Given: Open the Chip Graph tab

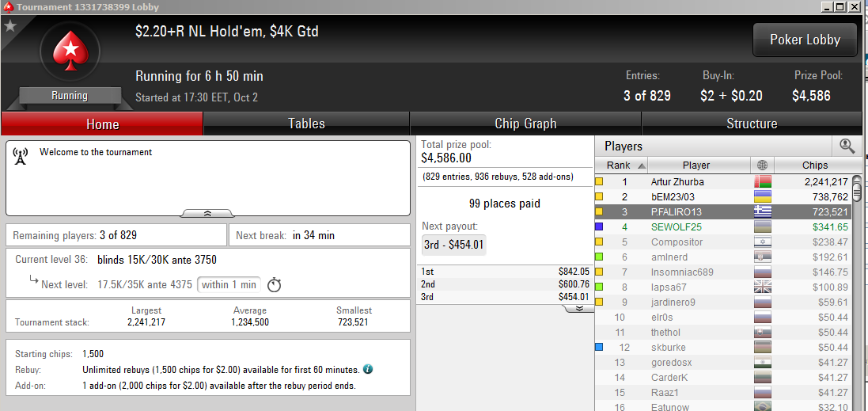Looking at the screenshot, I should click(525, 124).
